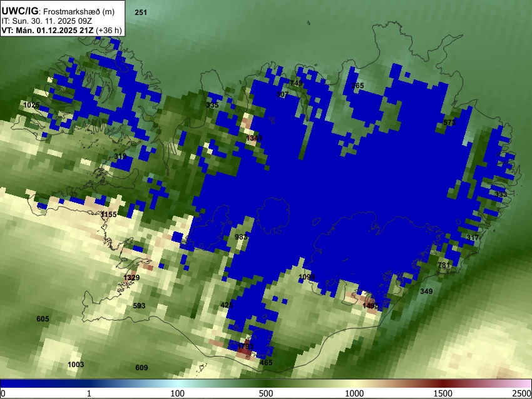Viewport: 532px width, 399px height.
Task: Select the map value 781
Action: coord(444,265)
